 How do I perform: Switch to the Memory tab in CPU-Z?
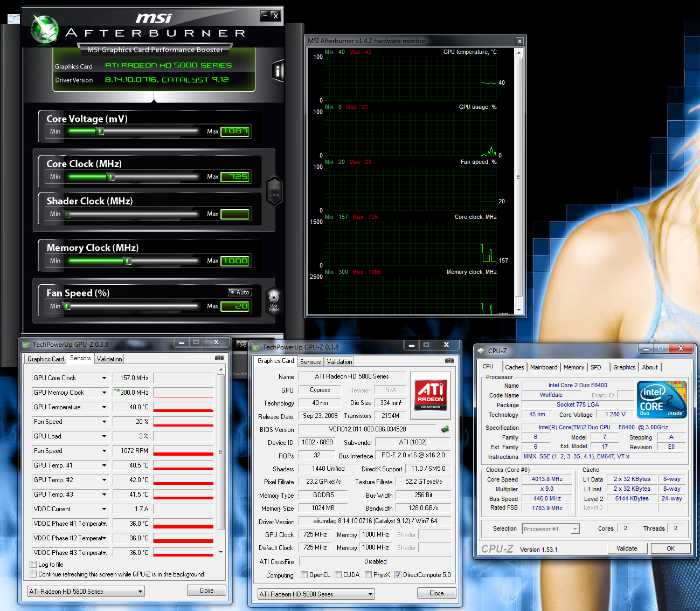click(x=573, y=367)
